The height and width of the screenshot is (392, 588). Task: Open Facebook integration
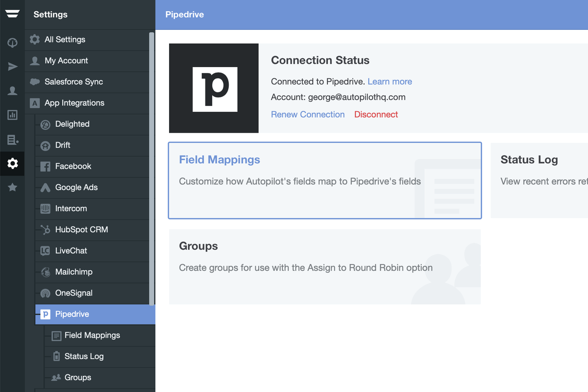(92, 167)
